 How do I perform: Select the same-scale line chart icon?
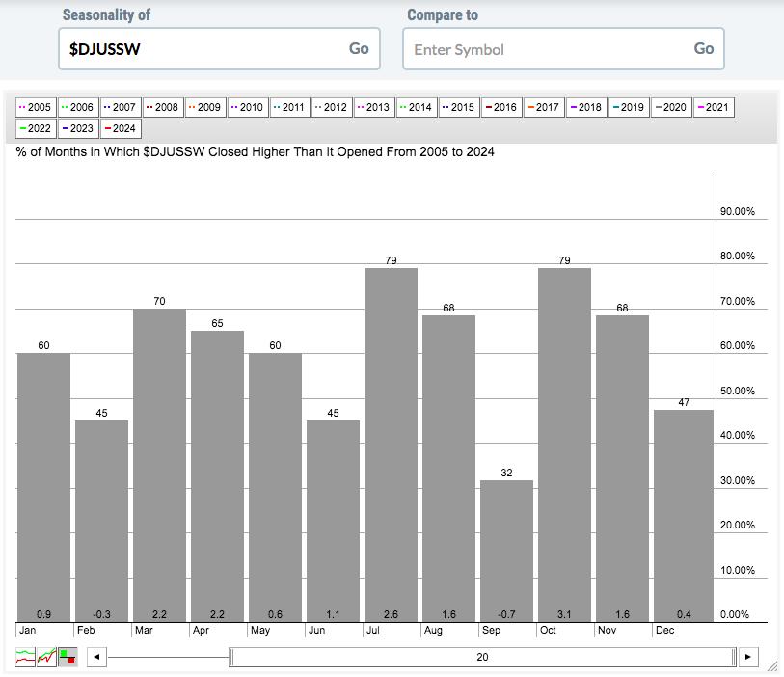click(46, 658)
